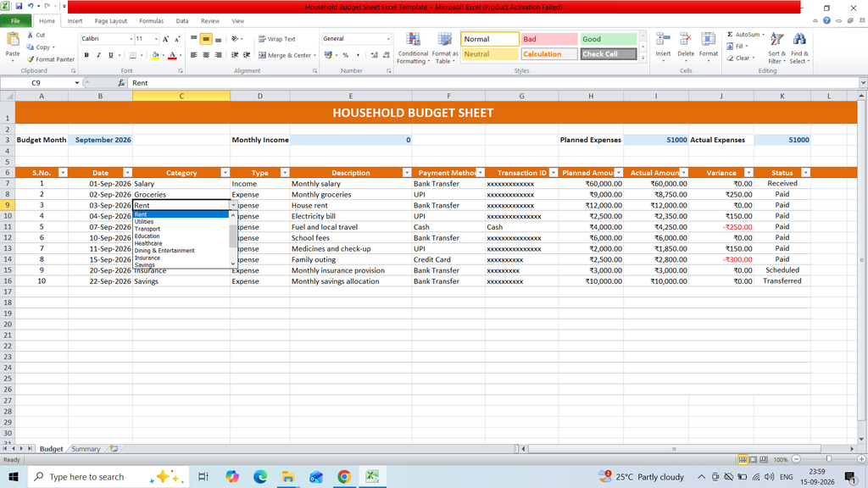
Task: Open the Status column filter dropdown
Action: (x=805, y=173)
